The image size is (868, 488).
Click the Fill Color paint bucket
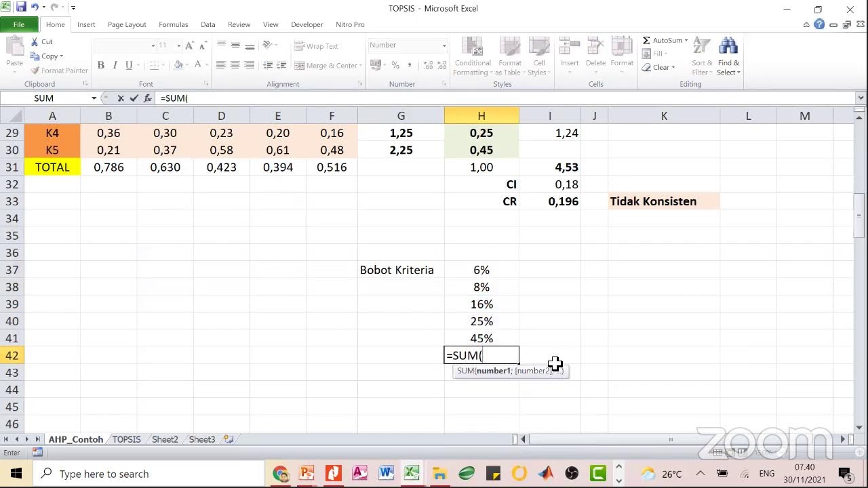coord(178,65)
